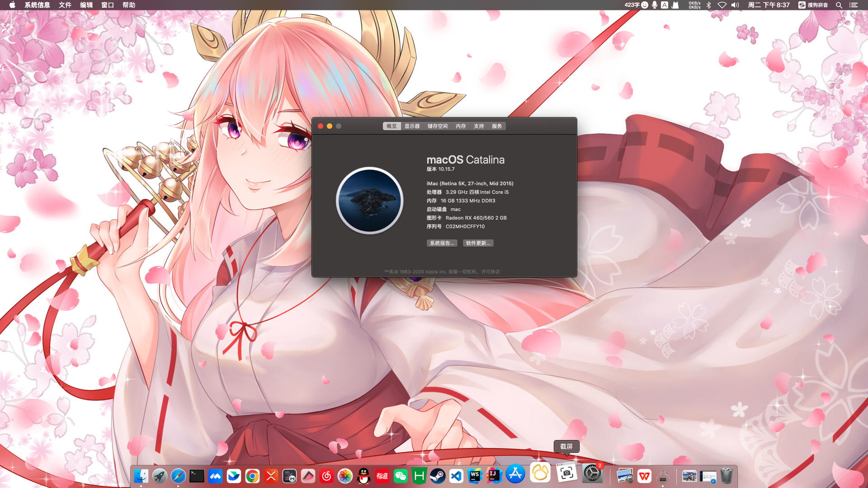Screen dimensions: 868x488
Task: Open Preview app in the Dock
Action: pos(625,476)
